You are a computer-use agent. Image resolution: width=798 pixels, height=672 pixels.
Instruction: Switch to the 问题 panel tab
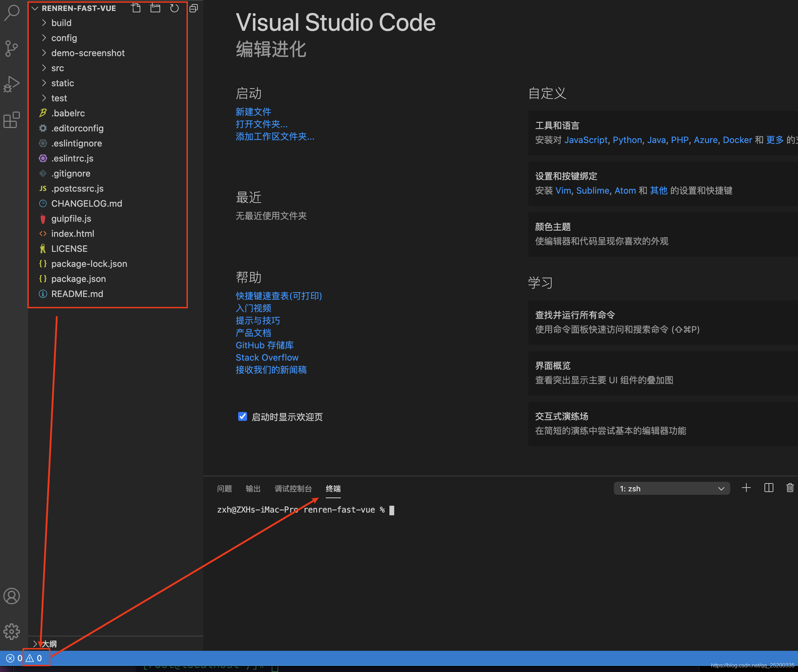point(224,488)
